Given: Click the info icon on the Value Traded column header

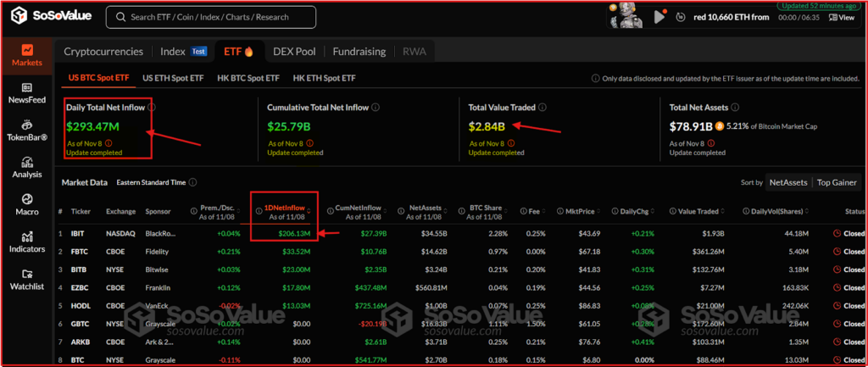Looking at the screenshot, I should pyautogui.click(x=672, y=211).
